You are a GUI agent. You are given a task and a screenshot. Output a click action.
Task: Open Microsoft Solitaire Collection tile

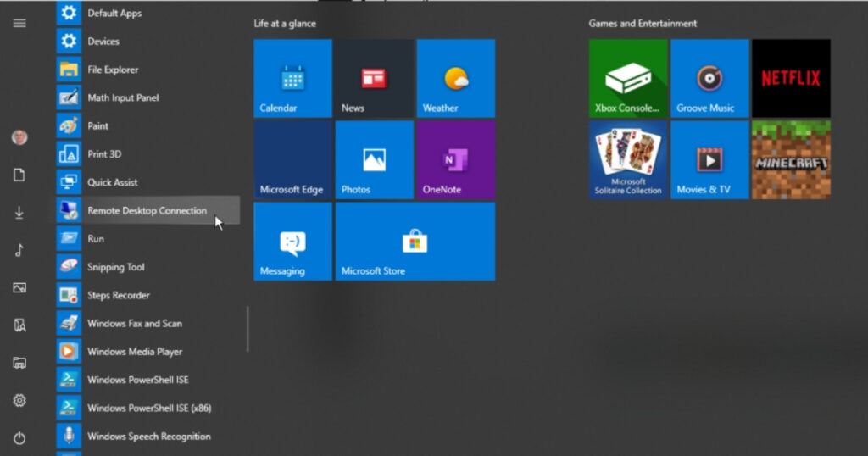pos(628,159)
